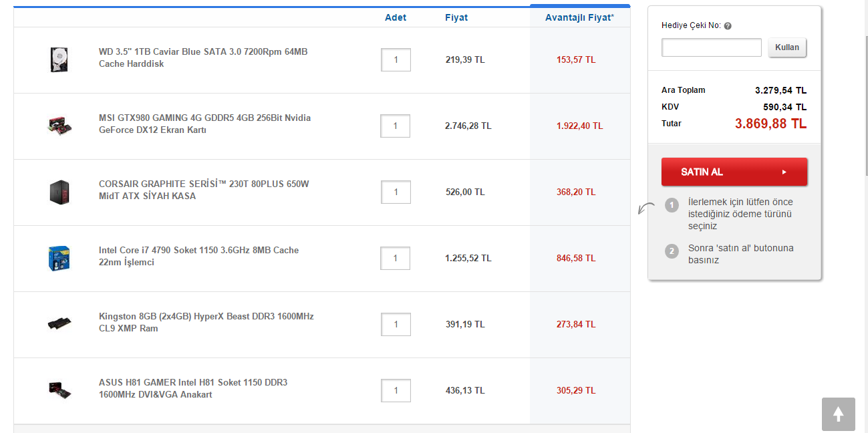Click the Hediye Çeki No label

(x=691, y=26)
